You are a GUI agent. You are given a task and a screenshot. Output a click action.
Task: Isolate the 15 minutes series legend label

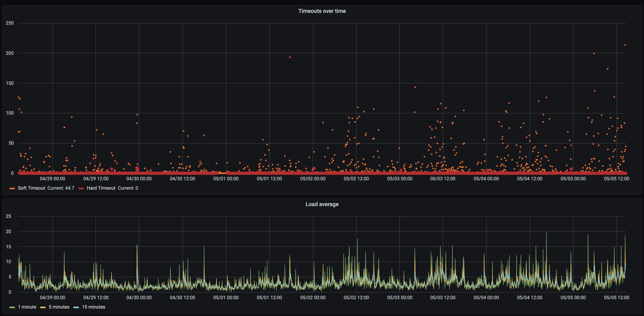point(94,307)
